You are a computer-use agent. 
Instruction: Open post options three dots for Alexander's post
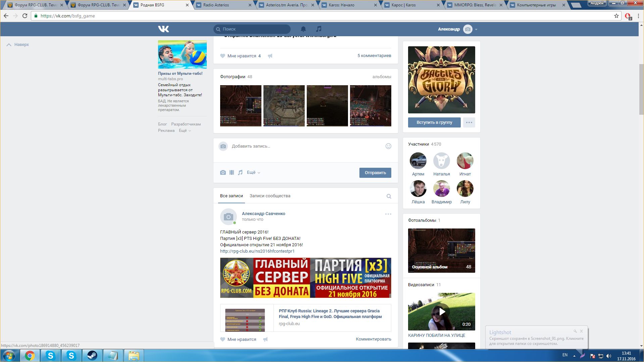click(388, 214)
